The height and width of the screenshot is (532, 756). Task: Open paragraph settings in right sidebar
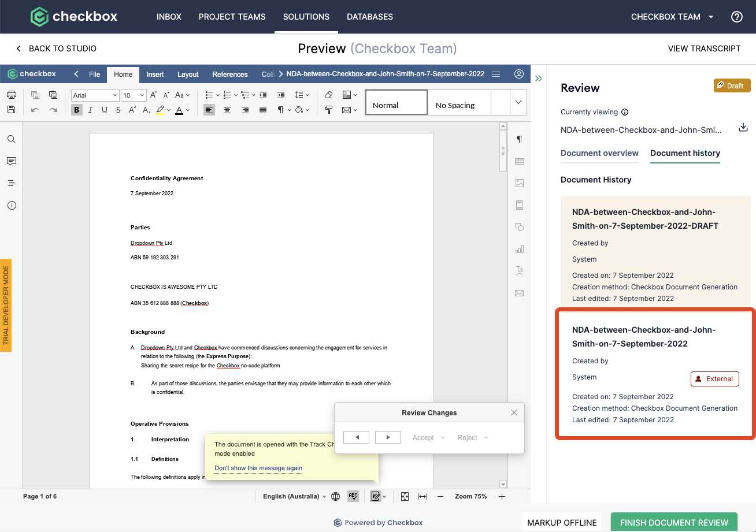[519, 139]
